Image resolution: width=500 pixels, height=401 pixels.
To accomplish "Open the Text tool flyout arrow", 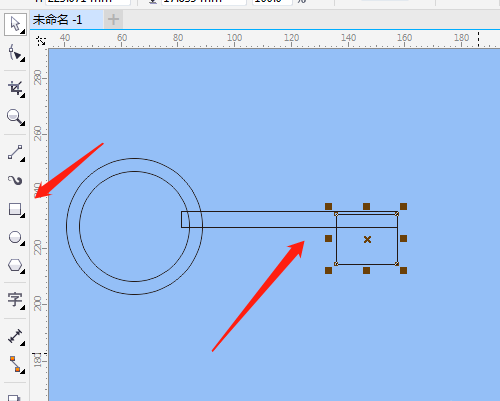I will (23, 308).
